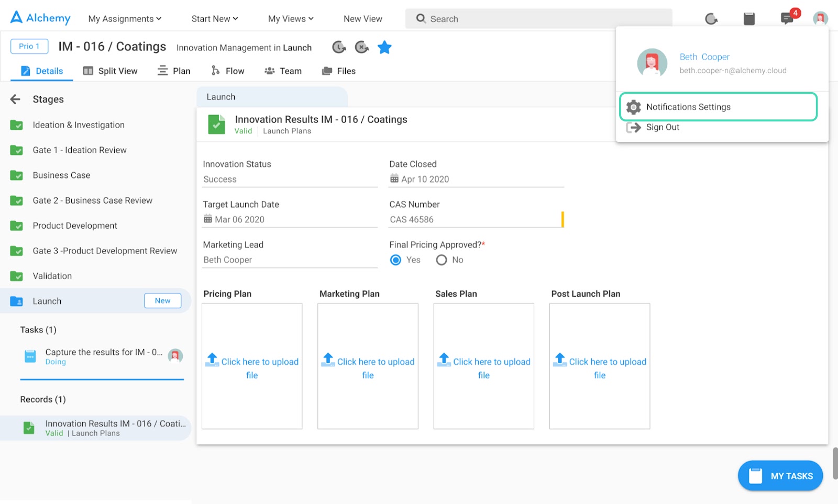Open the My Views dropdown
838x504 pixels.
click(x=291, y=19)
